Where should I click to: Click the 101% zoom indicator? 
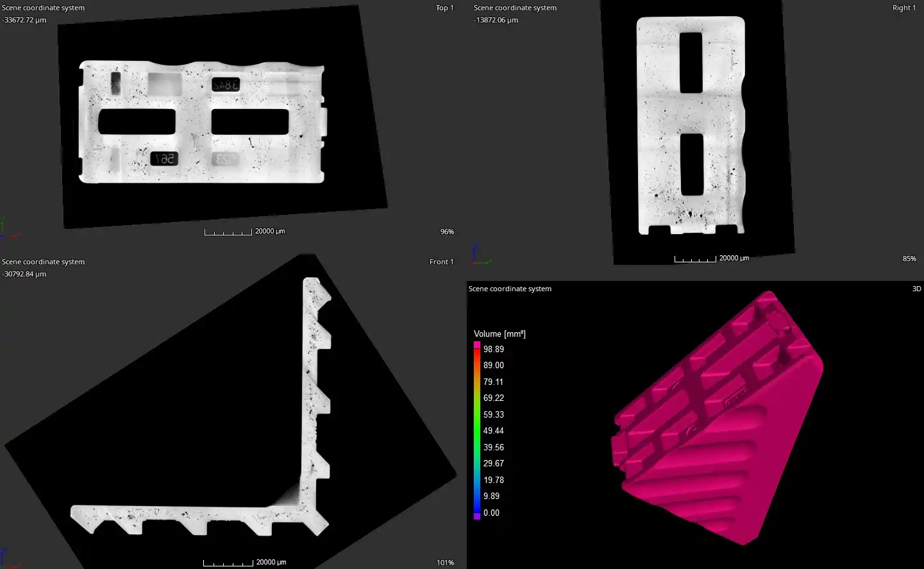[445, 563]
